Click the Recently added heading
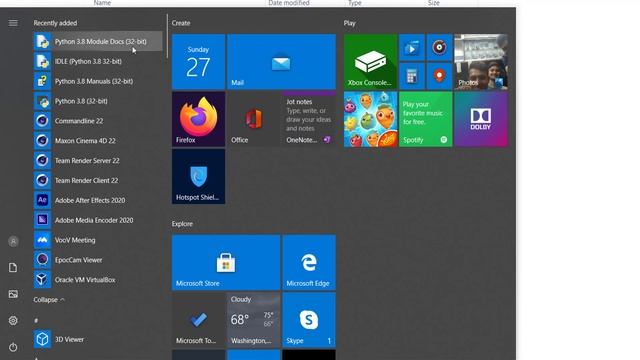This screenshot has height=360, width=640. (x=55, y=23)
